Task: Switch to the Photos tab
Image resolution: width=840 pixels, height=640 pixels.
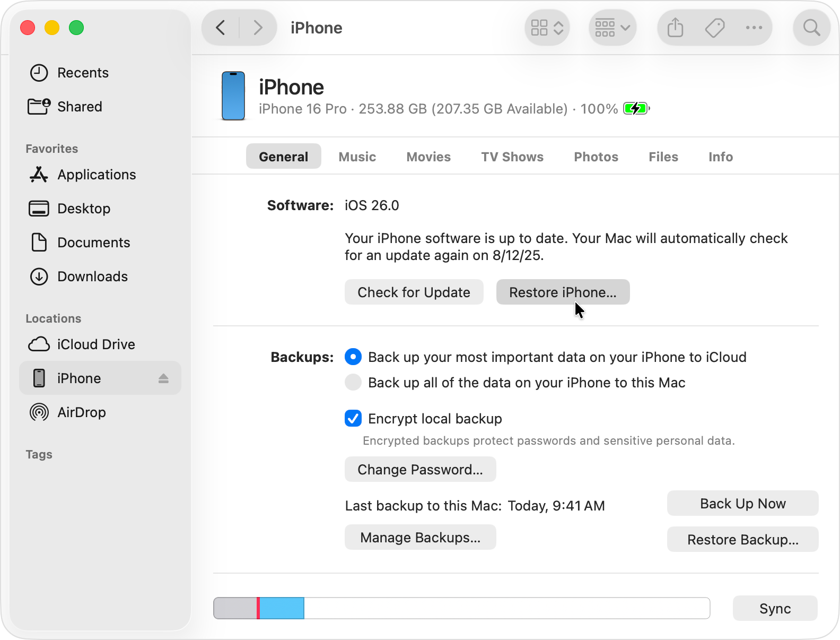Action: click(x=596, y=157)
